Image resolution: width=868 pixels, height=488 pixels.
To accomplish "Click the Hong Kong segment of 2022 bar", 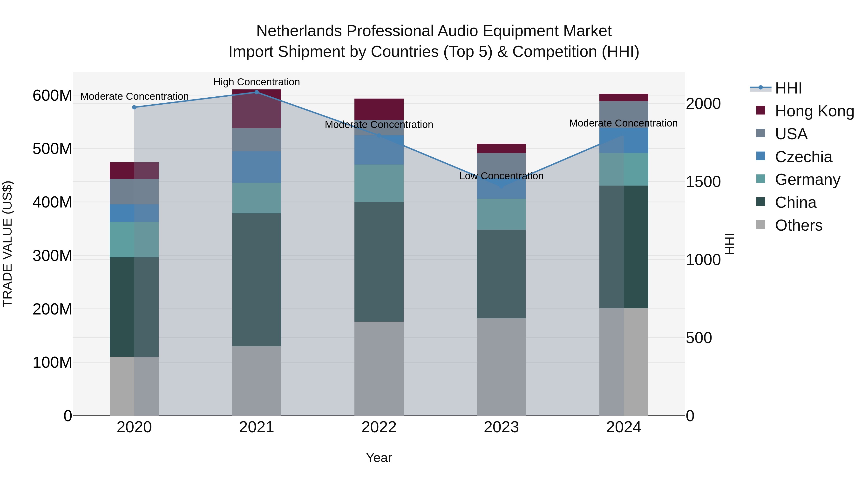I will tap(379, 109).
